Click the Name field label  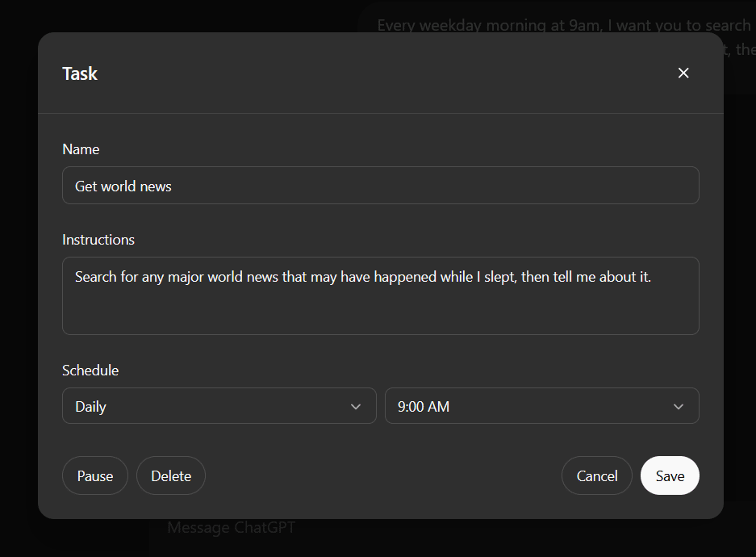81,149
